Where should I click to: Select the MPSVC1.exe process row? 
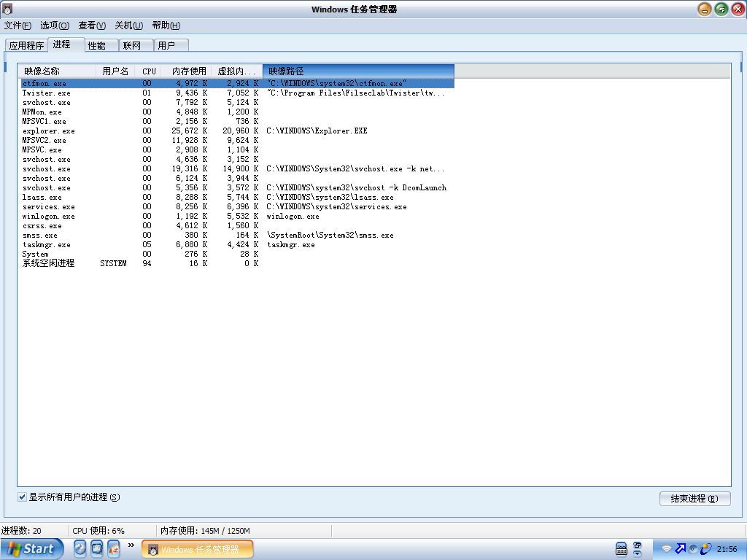237,122
